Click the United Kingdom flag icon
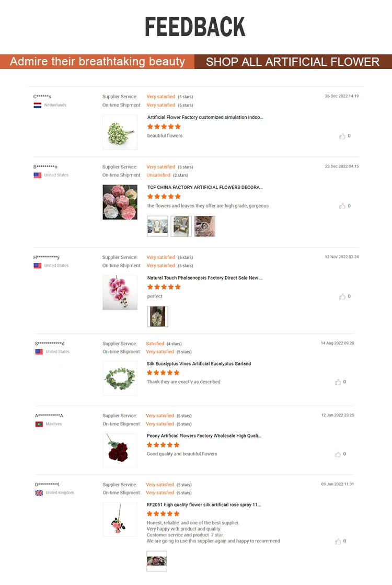Image resolution: width=392 pixels, height=585 pixels. click(39, 493)
